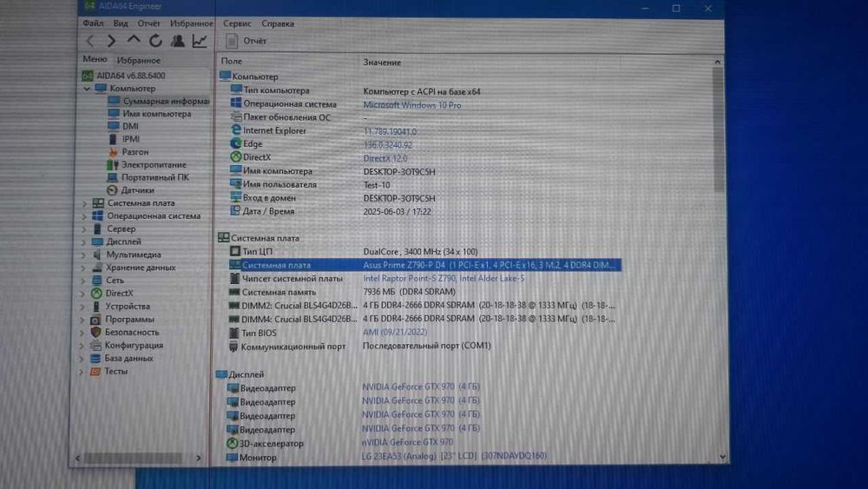Click the Программы tree icon
This screenshot has width=868, height=489.
coord(95,320)
